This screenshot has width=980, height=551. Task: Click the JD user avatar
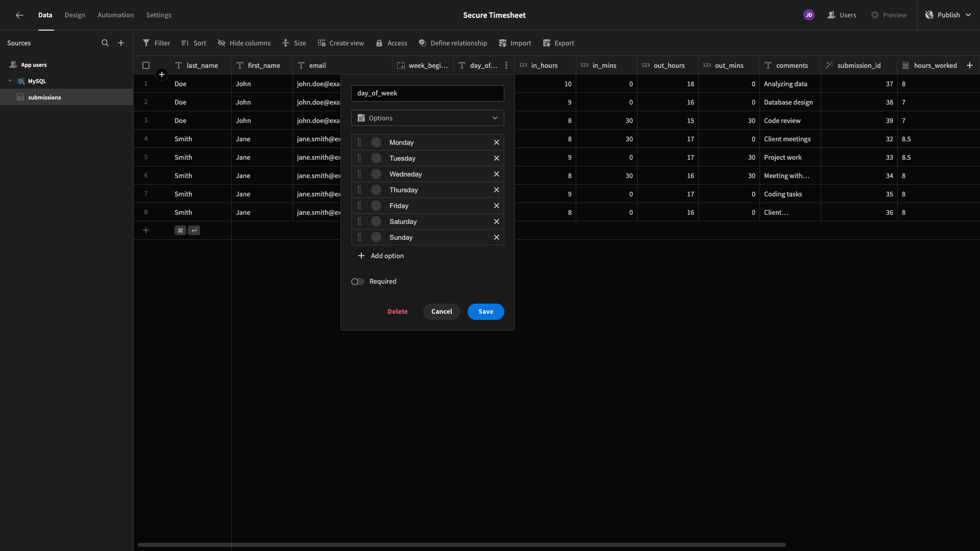pos(809,15)
